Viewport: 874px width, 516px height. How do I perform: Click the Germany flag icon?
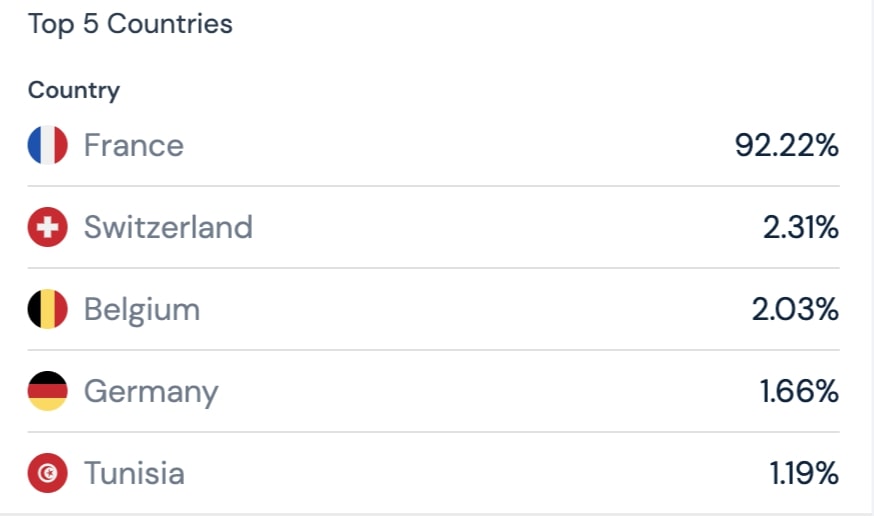(x=47, y=391)
